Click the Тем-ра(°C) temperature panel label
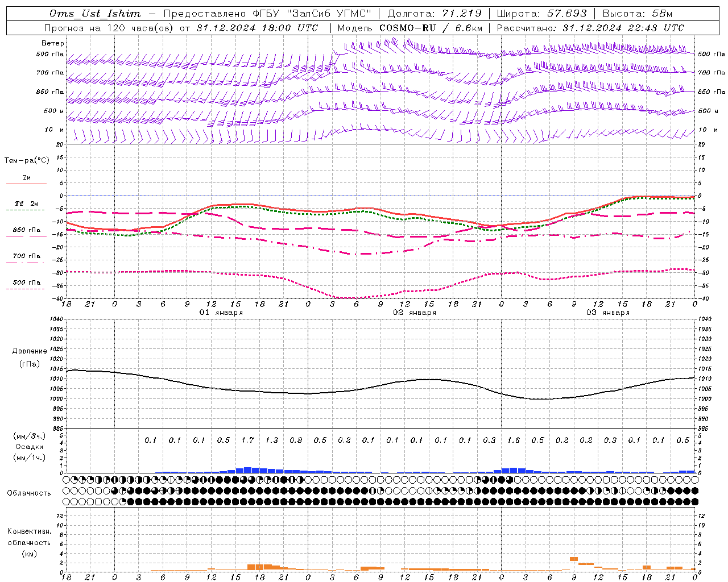This screenshot has height=582, width=728. pyautogui.click(x=27, y=161)
